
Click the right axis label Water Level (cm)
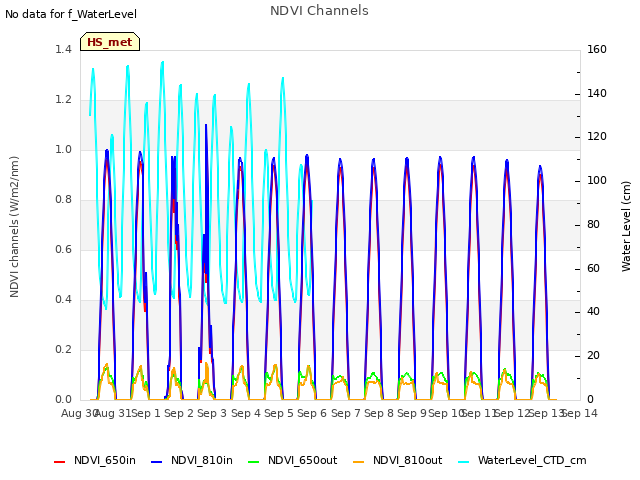[626, 227]
